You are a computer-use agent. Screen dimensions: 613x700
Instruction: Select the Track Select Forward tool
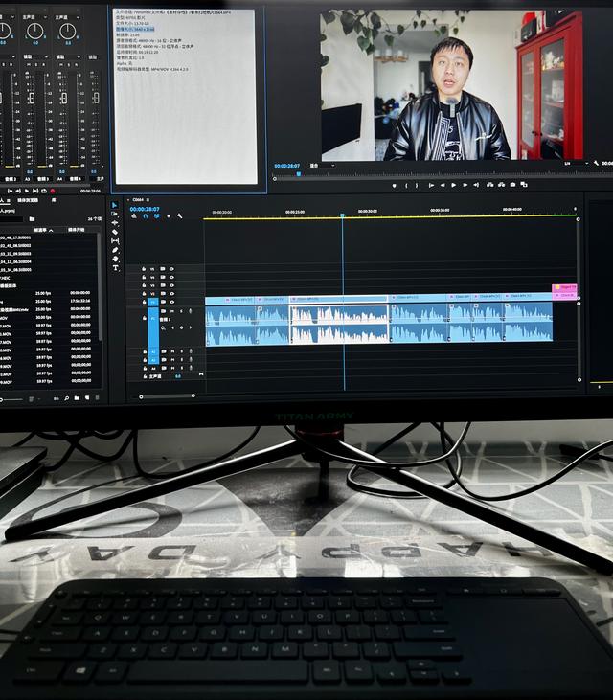click(x=114, y=214)
